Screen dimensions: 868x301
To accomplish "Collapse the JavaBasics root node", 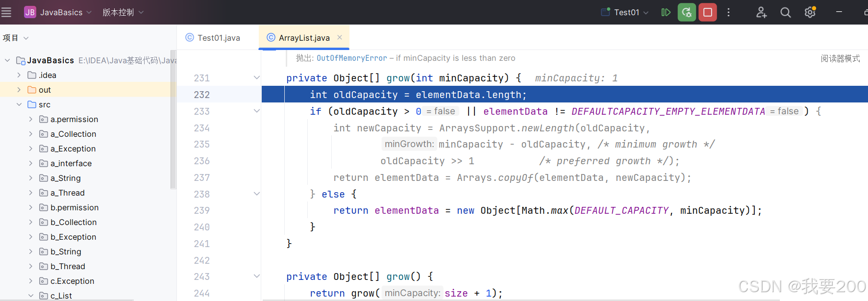I will 7,60.
